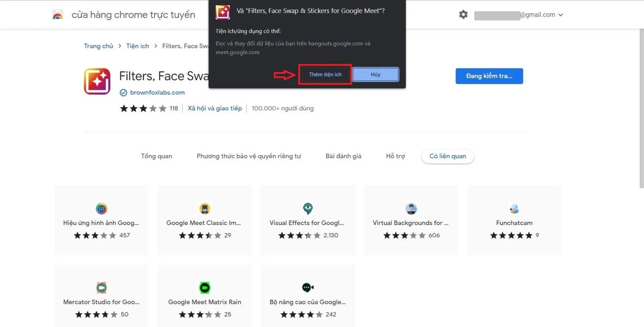Viewport: 644px width, 327px height.
Task: Click the 457 rating count
Action: coord(125,236)
